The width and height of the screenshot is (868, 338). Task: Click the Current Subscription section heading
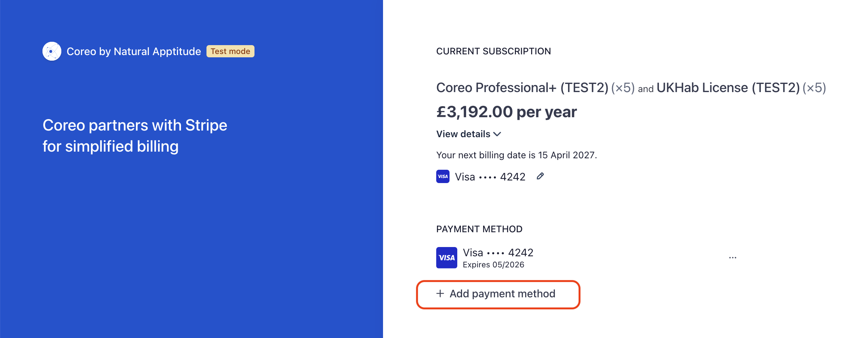point(493,51)
